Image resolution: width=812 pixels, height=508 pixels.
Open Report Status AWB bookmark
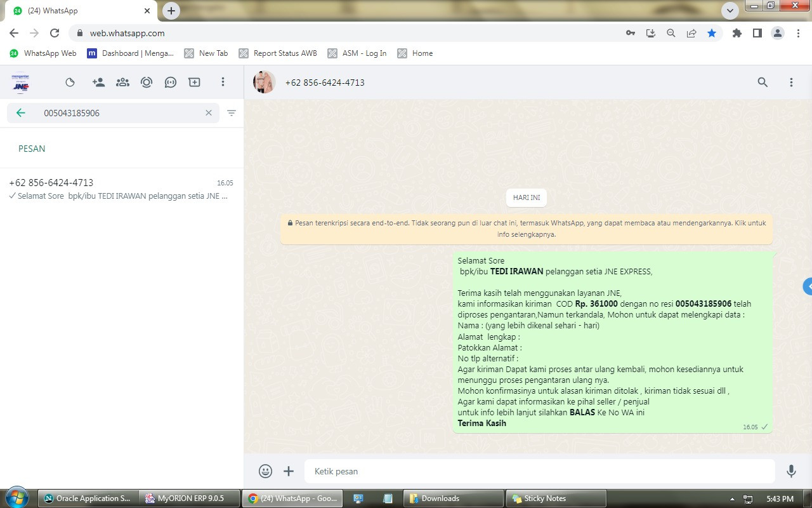point(278,53)
